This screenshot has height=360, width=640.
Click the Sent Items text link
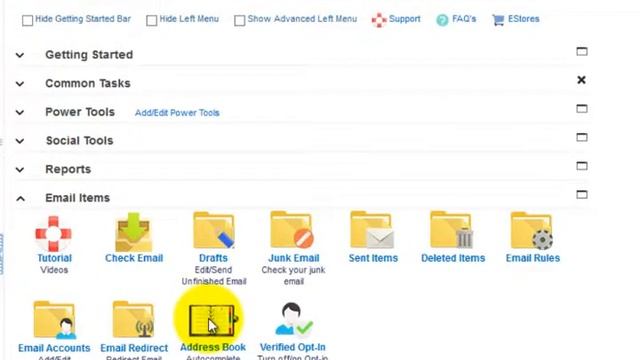coord(373,258)
